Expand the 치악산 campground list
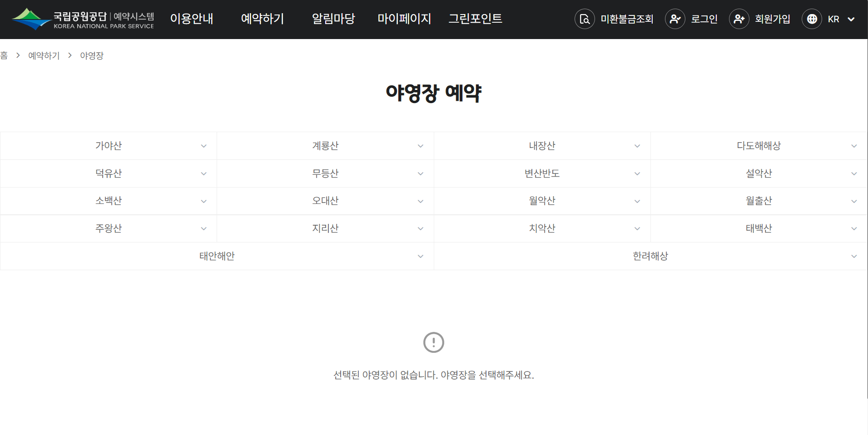 click(542, 228)
